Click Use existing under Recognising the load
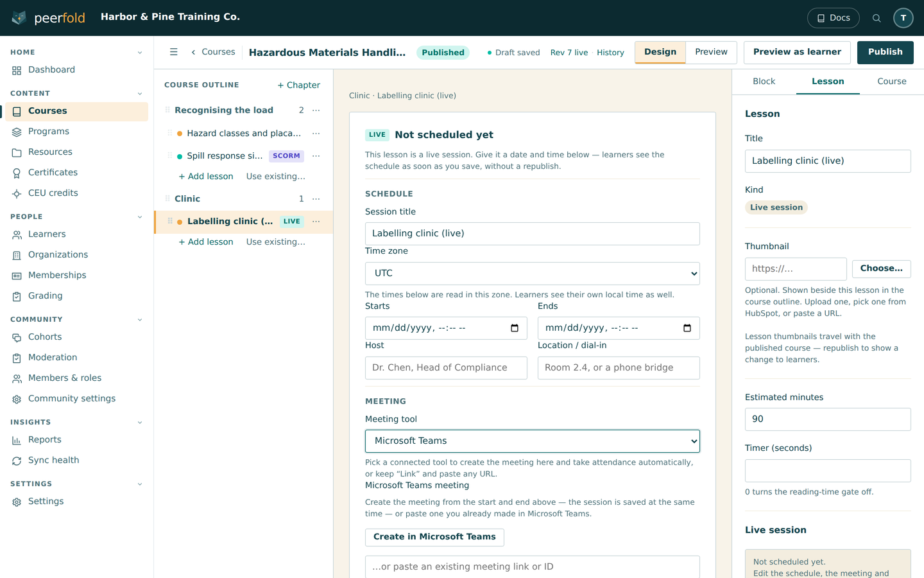This screenshot has width=924, height=578. point(276,177)
